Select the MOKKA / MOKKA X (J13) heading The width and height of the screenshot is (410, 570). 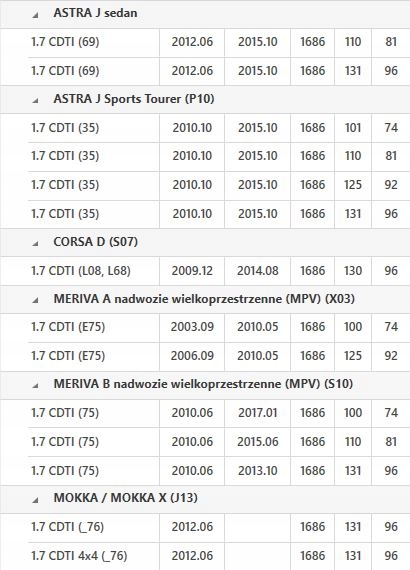click(x=126, y=498)
